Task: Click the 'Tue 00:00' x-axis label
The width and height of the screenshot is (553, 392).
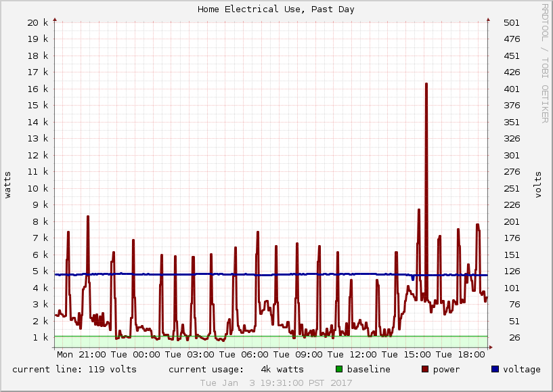Action: 135,354
